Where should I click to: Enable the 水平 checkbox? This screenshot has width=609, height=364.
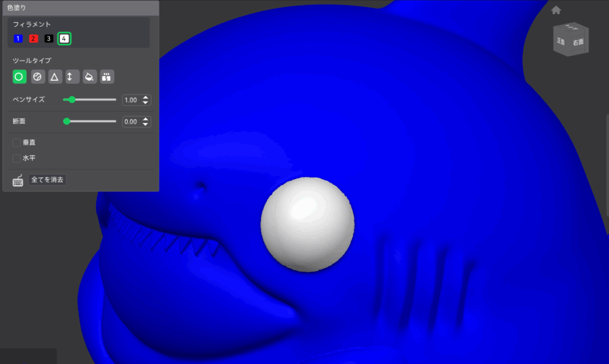pos(17,158)
